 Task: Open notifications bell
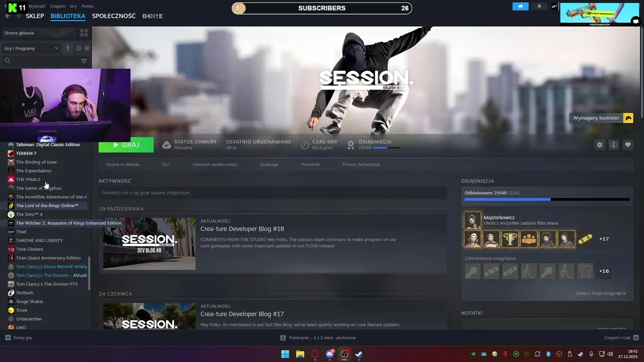pos(539,7)
